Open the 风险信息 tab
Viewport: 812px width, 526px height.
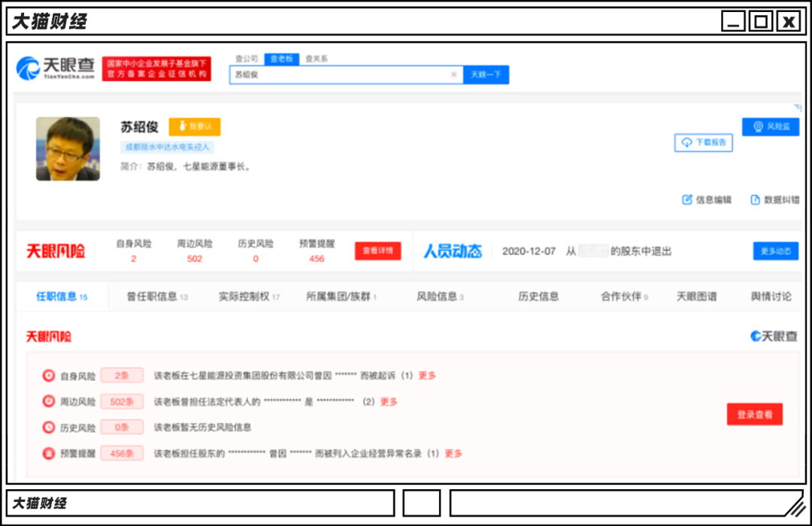click(440, 296)
